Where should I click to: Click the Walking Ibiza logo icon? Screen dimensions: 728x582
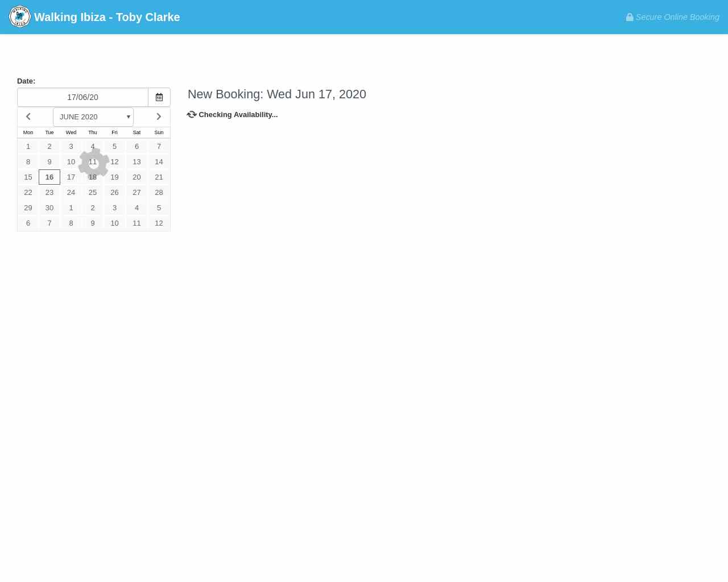20,17
